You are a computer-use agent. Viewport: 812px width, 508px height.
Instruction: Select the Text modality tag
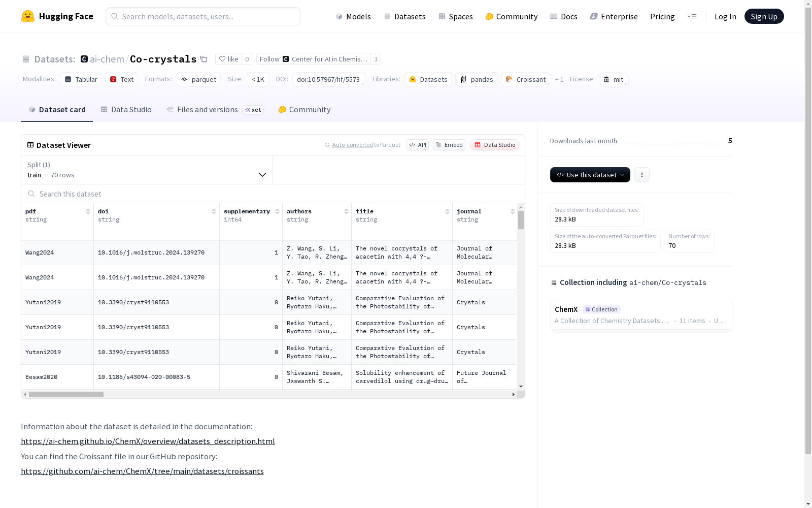(122, 79)
